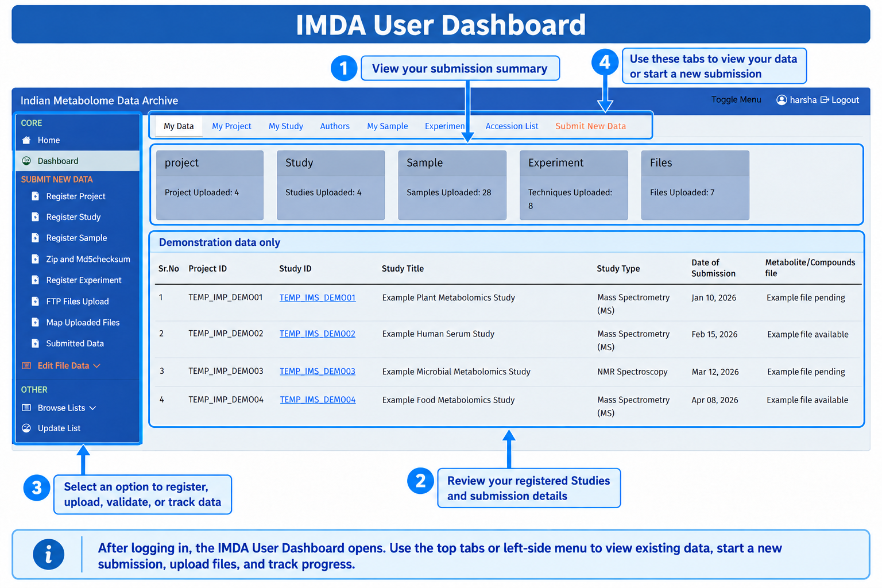Go to the Accession List tab
Image resolution: width=882 pixels, height=588 pixels.
click(x=512, y=126)
